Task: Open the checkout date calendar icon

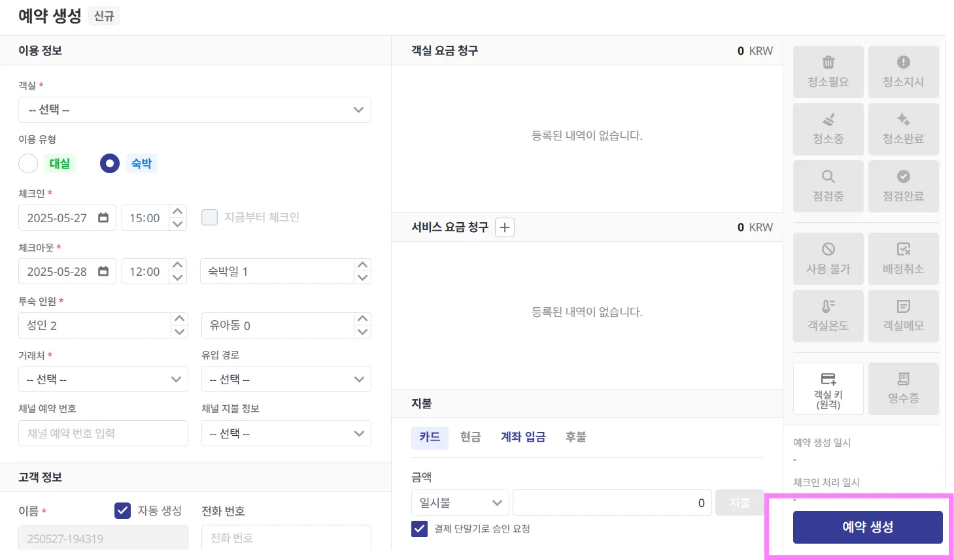Action: (x=103, y=271)
